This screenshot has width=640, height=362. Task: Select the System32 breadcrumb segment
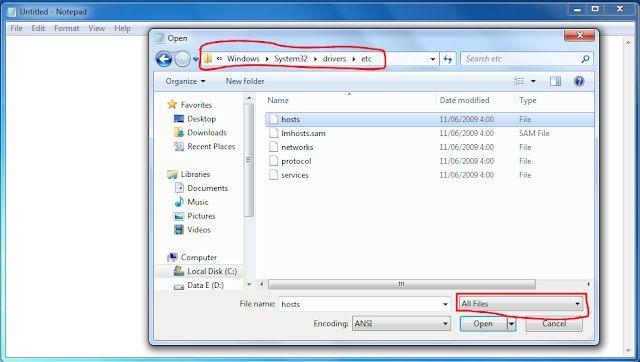click(291, 59)
